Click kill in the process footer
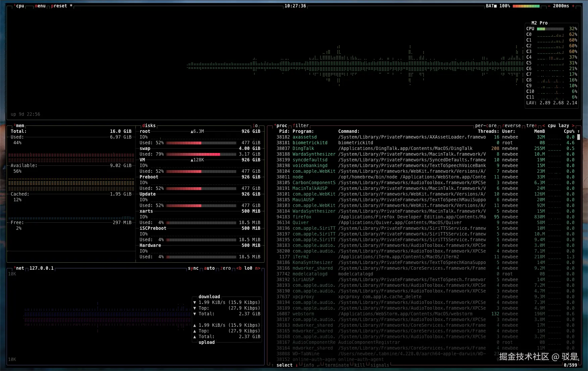 pos(360,365)
